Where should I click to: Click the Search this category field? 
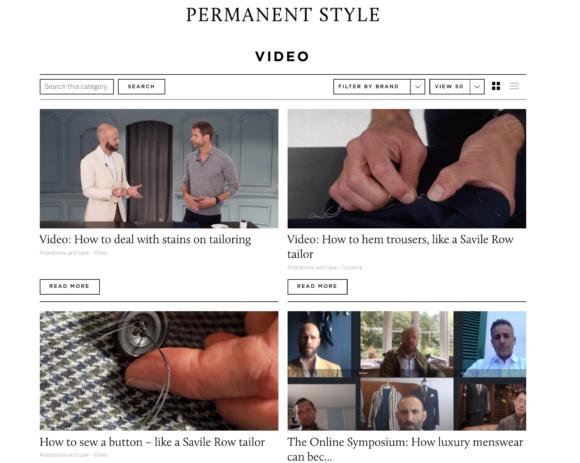(77, 87)
